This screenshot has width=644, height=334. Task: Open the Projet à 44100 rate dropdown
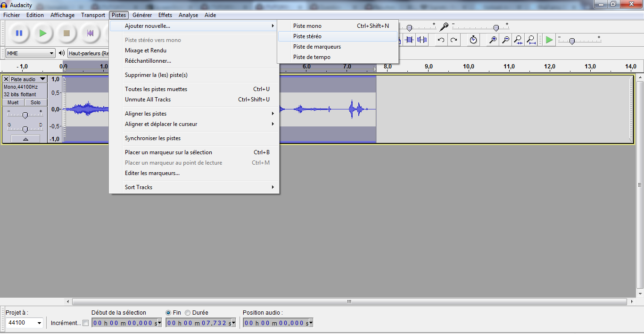coord(25,323)
